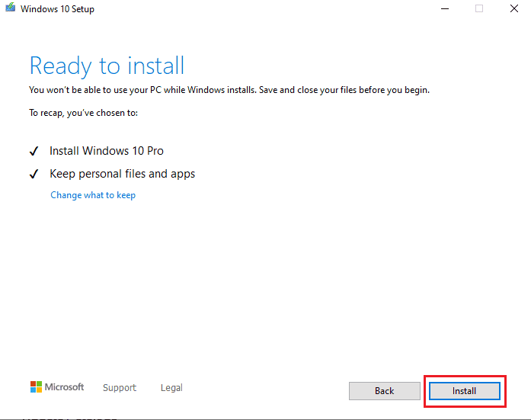Click the Microsoft logo
531x420 pixels.
point(57,386)
